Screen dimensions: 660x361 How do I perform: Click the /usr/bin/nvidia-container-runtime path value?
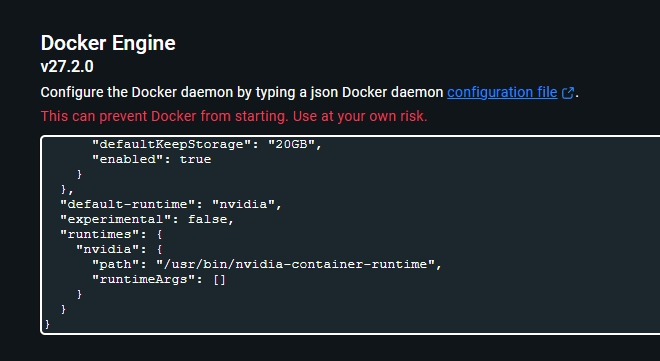[x=295, y=265]
